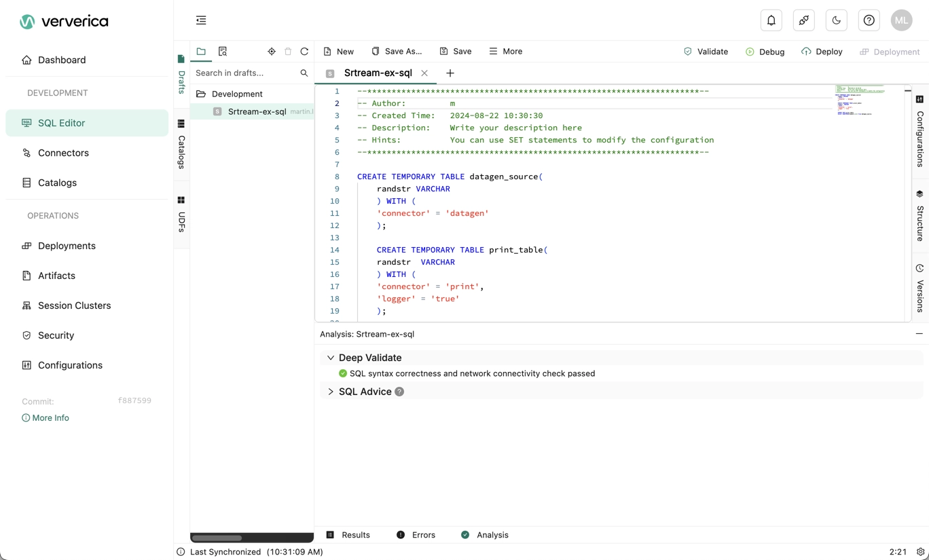Viewport: 929px width, 560px height.
Task: Toggle dark mode moon icon
Action: [837, 20]
